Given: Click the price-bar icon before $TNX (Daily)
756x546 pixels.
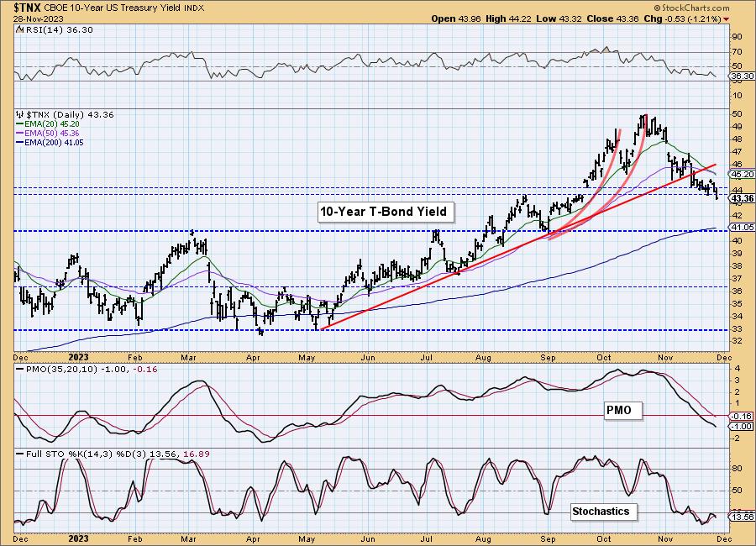Looking at the screenshot, I should [20, 115].
